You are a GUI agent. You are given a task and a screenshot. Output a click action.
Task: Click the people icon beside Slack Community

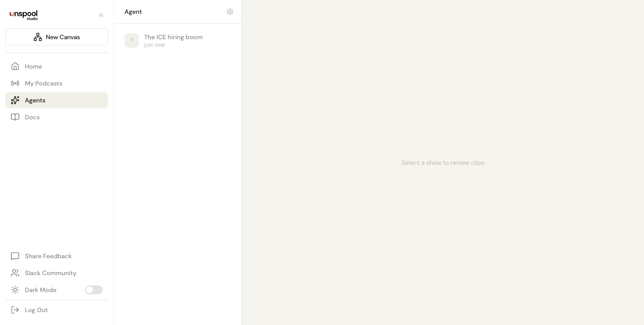(x=15, y=273)
